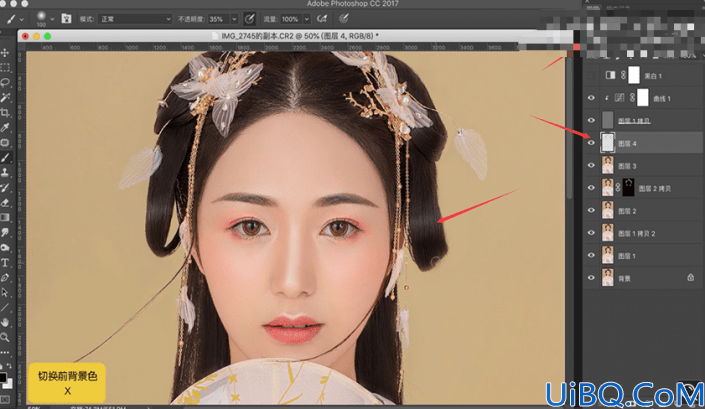The width and height of the screenshot is (705, 409).
Task: Select the Move tool
Action: [x=5, y=53]
